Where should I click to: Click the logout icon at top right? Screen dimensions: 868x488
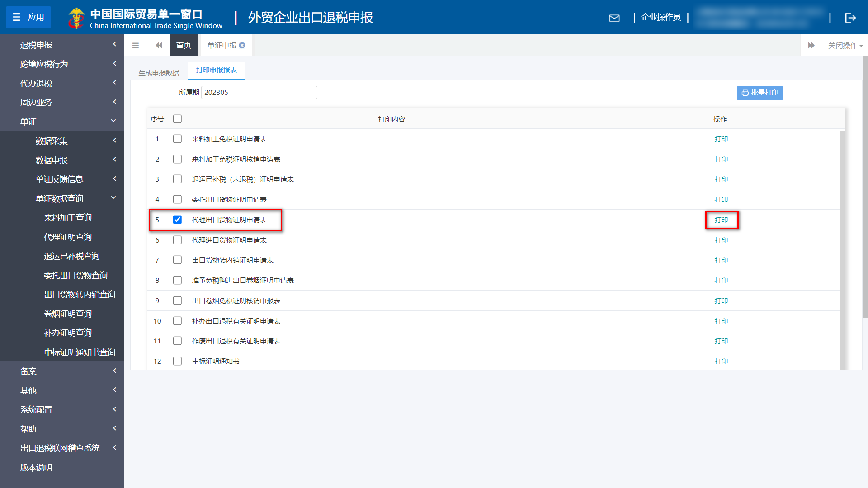(x=851, y=18)
